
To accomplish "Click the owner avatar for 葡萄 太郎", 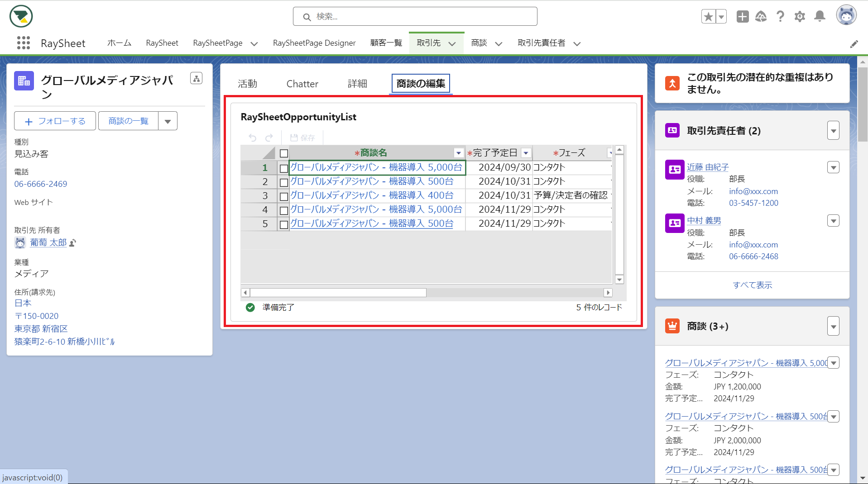I will [x=20, y=242].
